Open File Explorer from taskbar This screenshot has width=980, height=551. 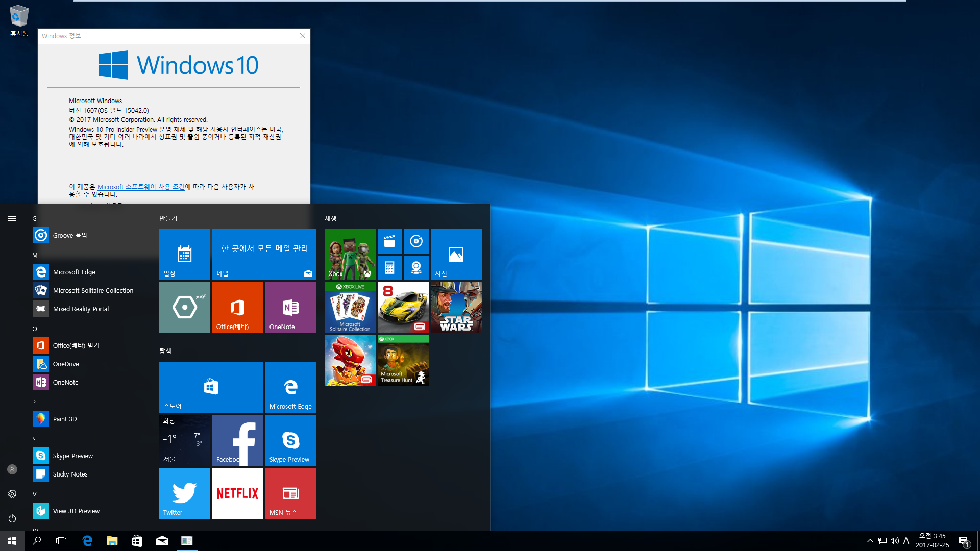point(112,541)
